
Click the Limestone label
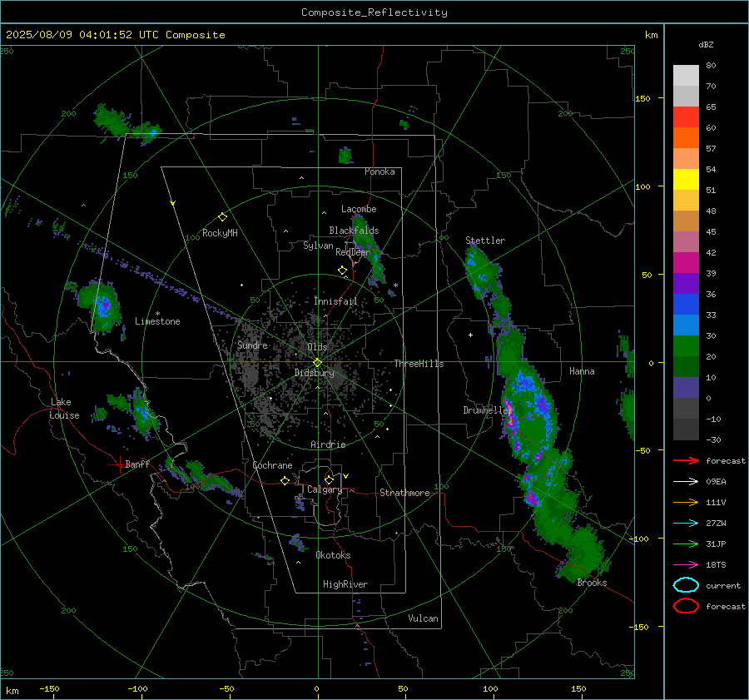(x=157, y=321)
